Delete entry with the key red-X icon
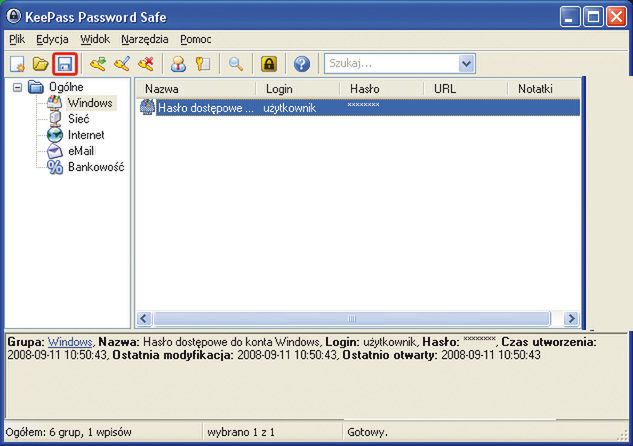The image size is (633, 446). pyautogui.click(x=146, y=64)
